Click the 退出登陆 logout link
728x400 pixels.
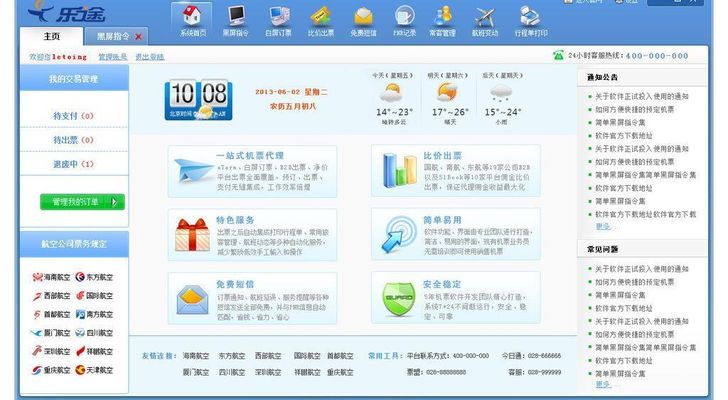(x=149, y=57)
